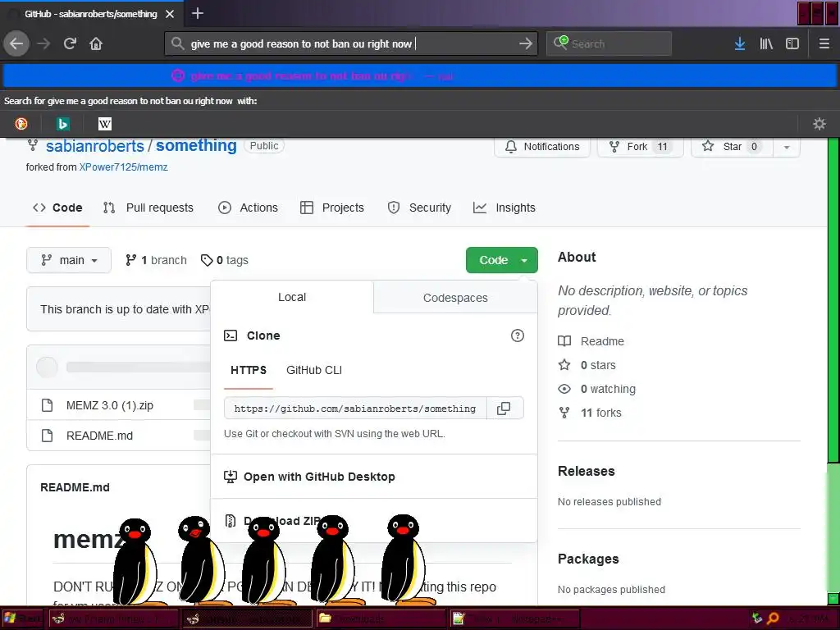View the 0 watching link
The image size is (840, 630).
[x=597, y=389]
